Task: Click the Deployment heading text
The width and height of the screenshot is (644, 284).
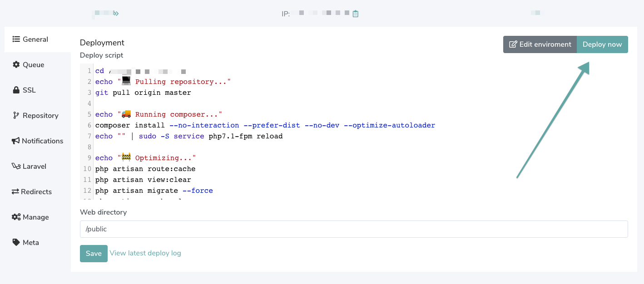Action: 102,43
